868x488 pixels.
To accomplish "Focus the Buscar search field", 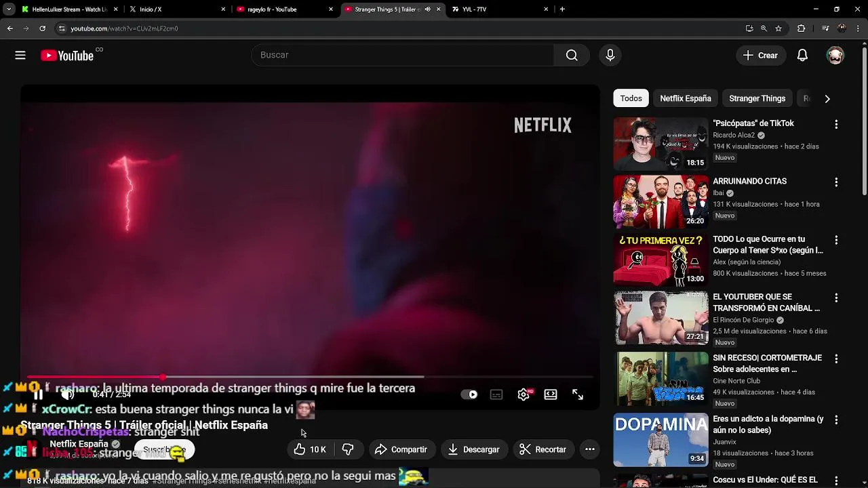I will 403,55.
